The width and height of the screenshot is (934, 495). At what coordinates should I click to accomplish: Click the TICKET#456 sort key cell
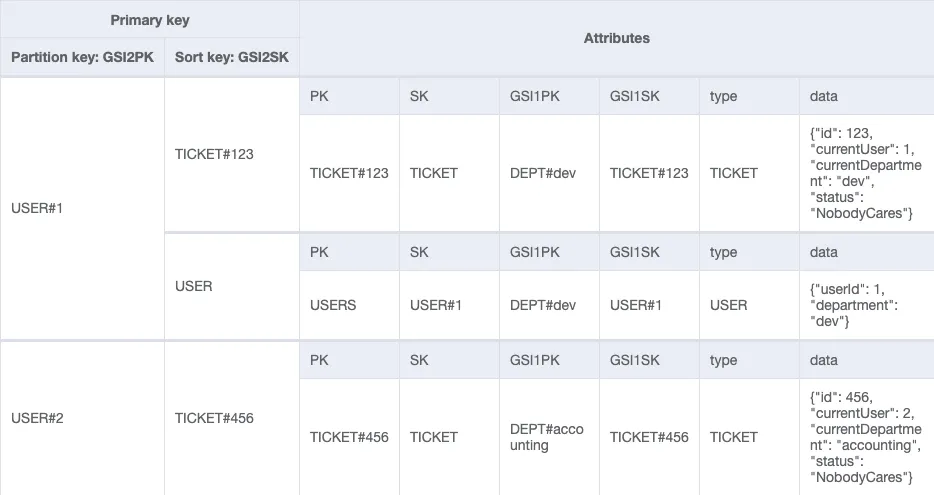tap(232, 418)
